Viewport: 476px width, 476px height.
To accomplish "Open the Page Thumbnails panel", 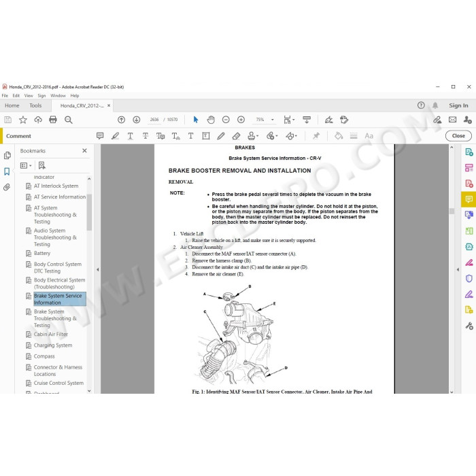I will pos(7,156).
